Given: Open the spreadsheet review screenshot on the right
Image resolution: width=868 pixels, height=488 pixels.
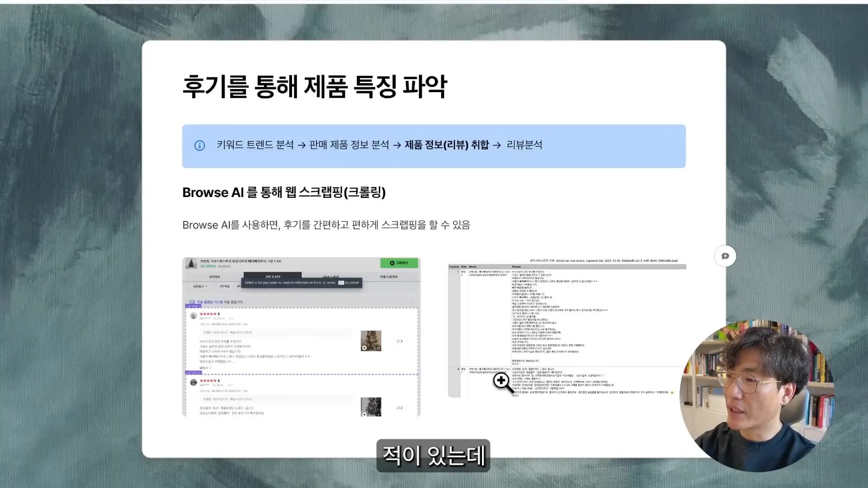Looking at the screenshot, I should (567, 328).
